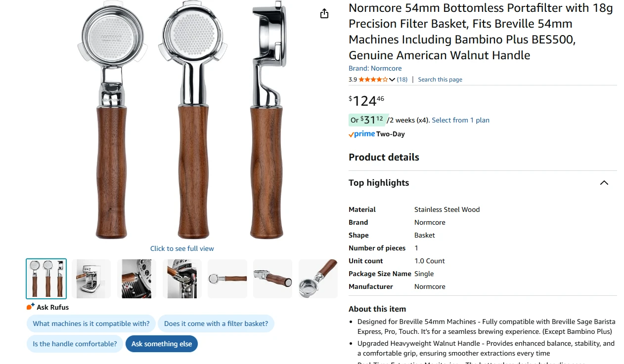Open the Brand: Normcore link
The height and width of the screenshot is (364, 624).
tap(375, 68)
